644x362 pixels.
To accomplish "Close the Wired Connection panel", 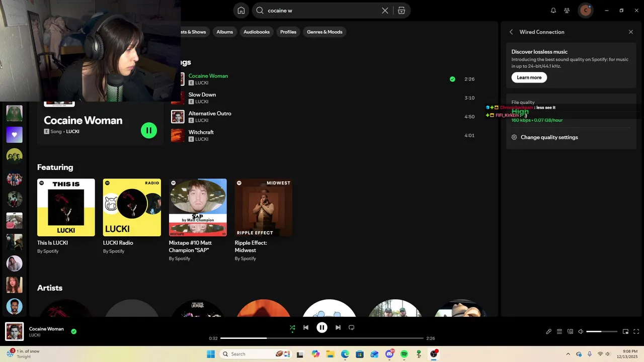I will coord(631,32).
